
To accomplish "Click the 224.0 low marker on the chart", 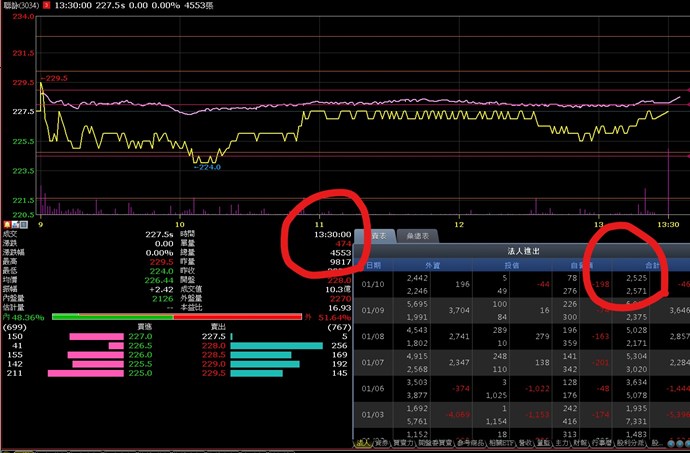I will (206, 166).
